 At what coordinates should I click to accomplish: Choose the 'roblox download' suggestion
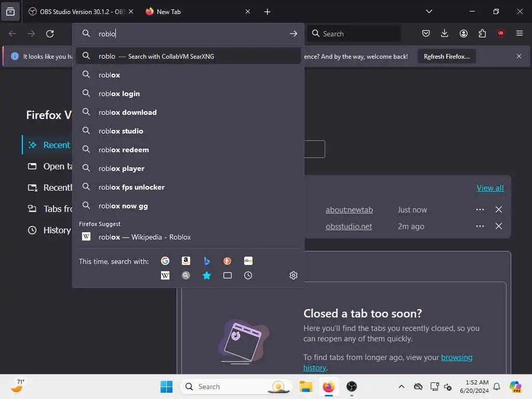[x=188, y=112]
